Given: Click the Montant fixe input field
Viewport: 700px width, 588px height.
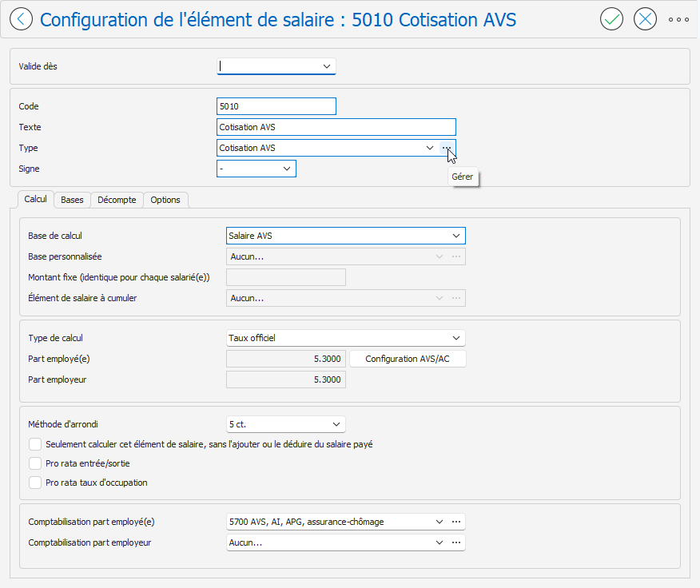Looking at the screenshot, I should coord(286,277).
